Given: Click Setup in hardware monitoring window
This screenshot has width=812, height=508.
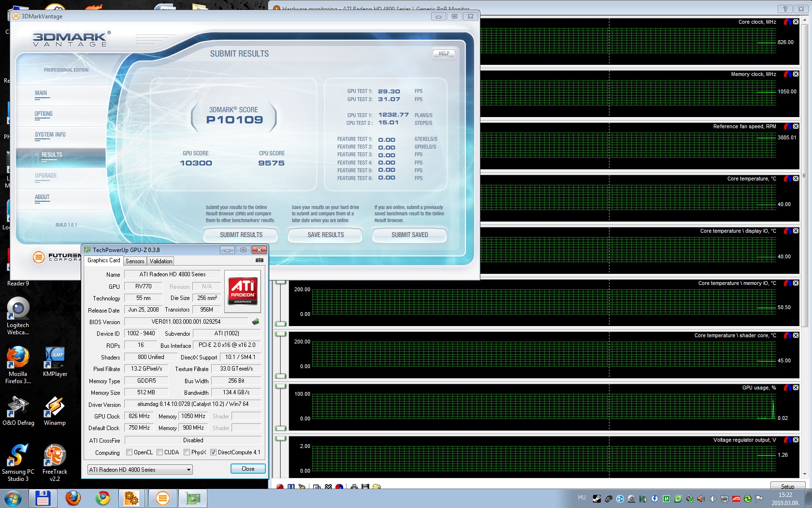Looking at the screenshot, I should pyautogui.click(x=787, y=486).
